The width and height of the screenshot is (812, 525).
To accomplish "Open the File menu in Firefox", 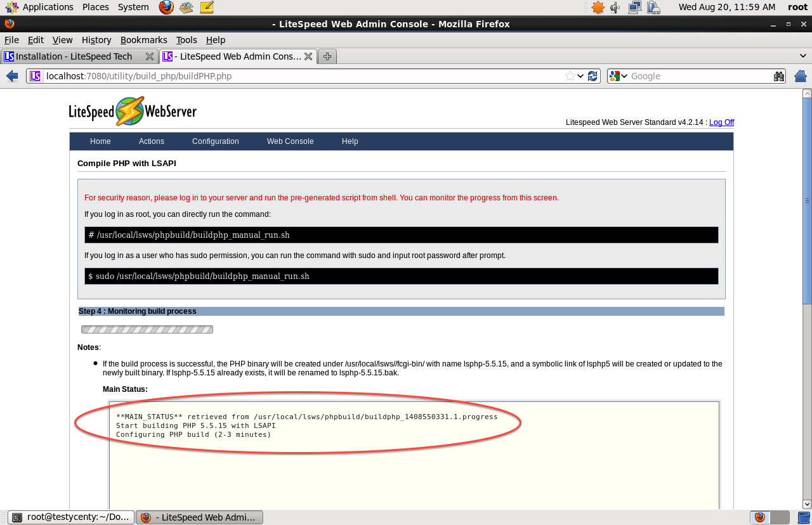I will 11,40.
